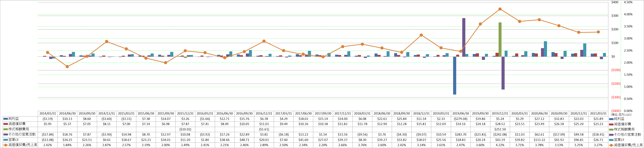The image size is (644, 148).
Task: Click the 0.00% secondary axis label
Action: coord(628,111)
